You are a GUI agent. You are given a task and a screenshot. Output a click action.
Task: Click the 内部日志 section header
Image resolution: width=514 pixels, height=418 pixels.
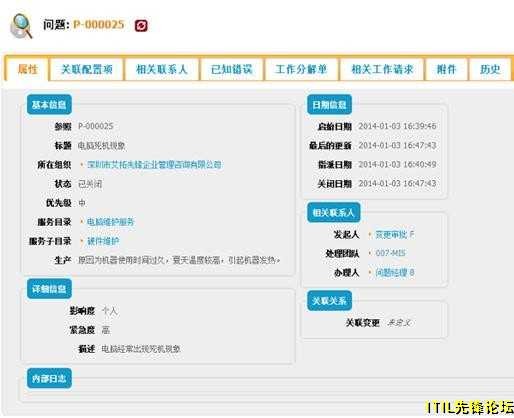49,378
